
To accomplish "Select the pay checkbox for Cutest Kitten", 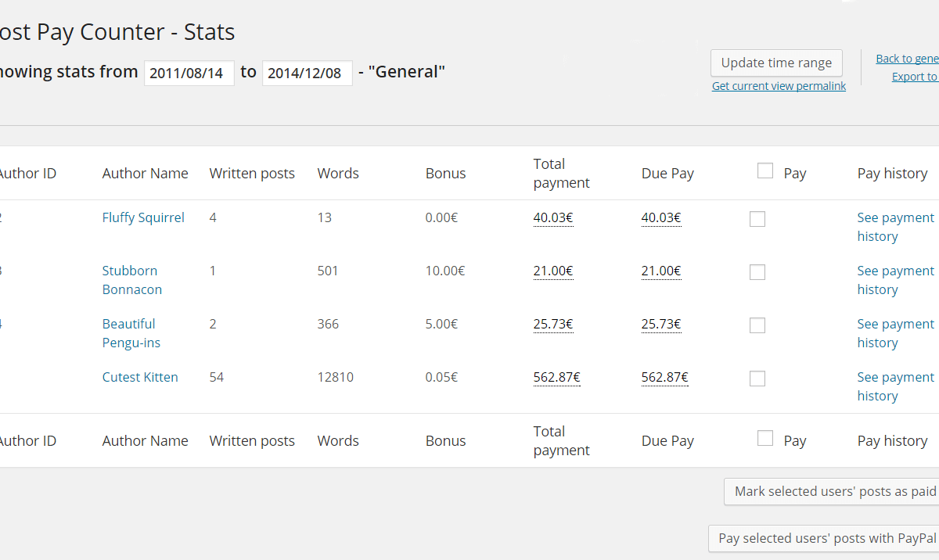I will click(757, 379).
